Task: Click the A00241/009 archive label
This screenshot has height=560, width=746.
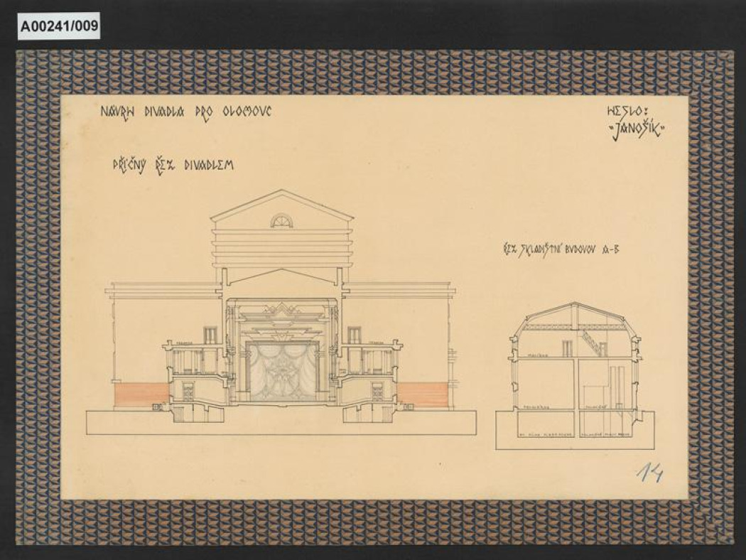Action: [x=60, y=26]
